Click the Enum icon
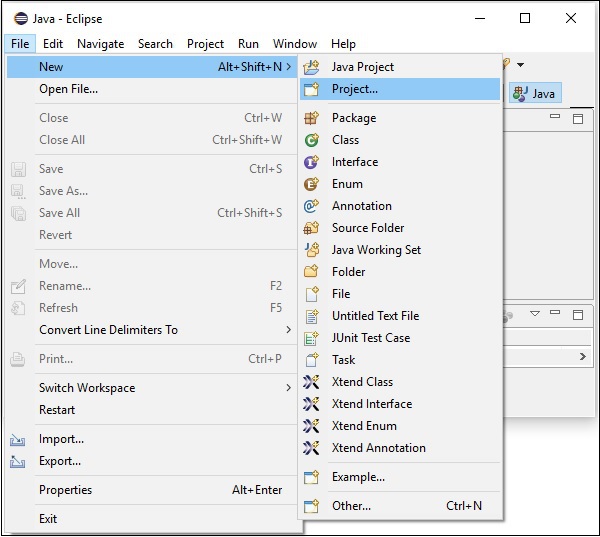Screen dimensions: 600x537 pos(311,184)
